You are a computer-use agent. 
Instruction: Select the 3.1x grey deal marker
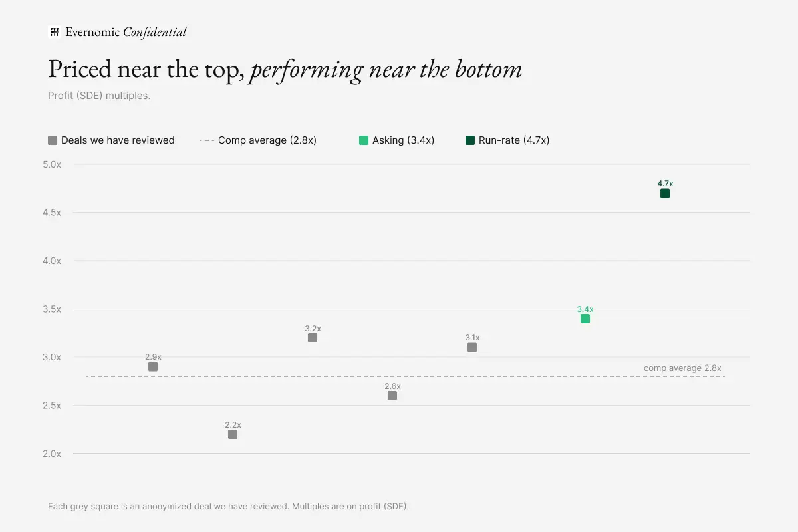pyautogui.click(x=472, y=348)
